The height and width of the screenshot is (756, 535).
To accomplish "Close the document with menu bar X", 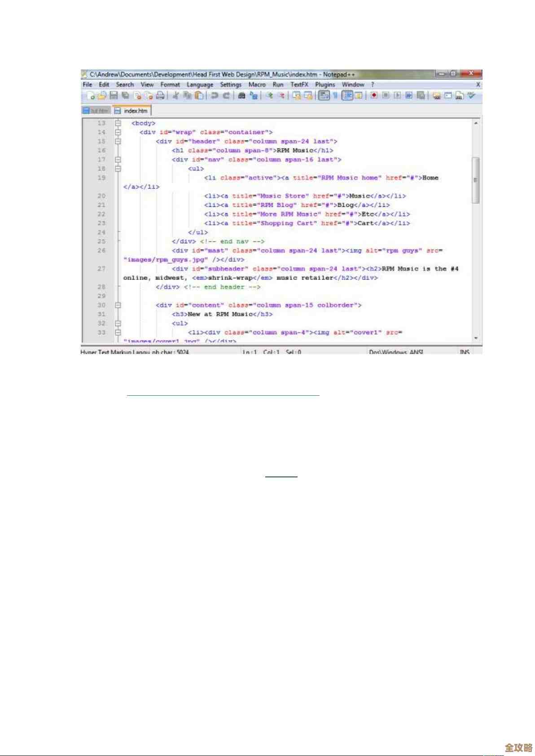I will click(x=478, y=84).
